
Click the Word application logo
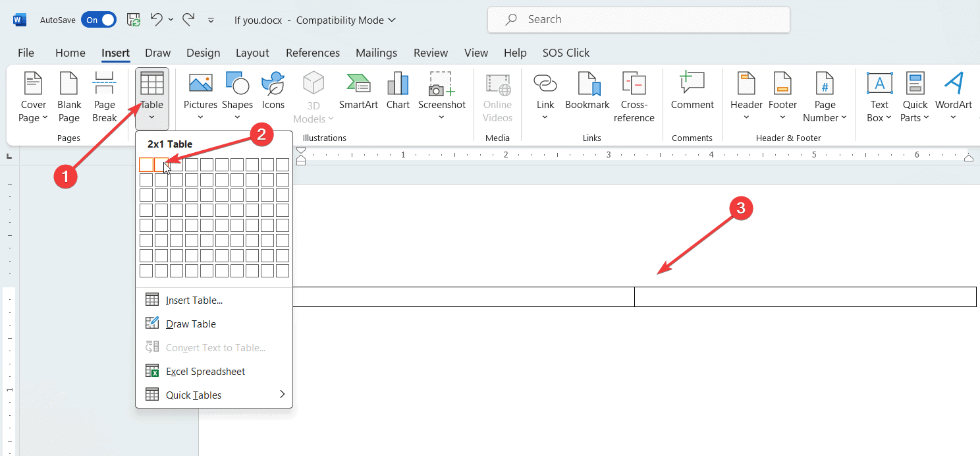pos(20,20)
